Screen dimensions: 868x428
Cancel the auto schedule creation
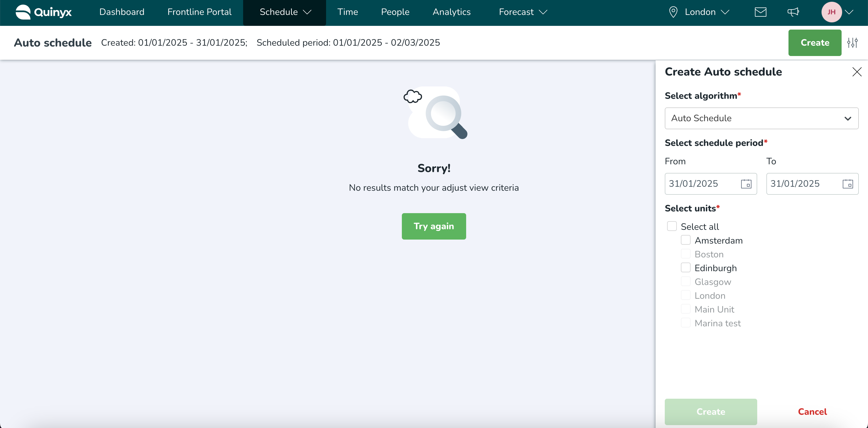[x=812, y=412]
